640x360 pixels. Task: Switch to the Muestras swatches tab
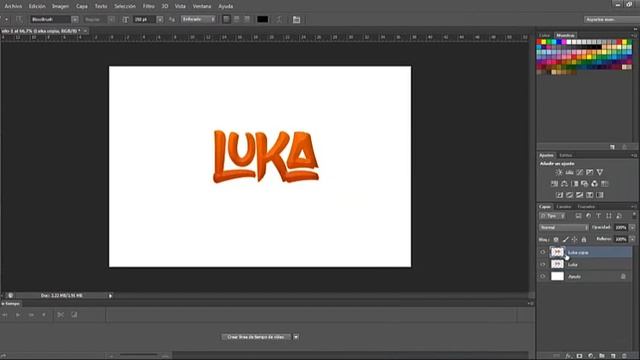[x=565, y=36]
